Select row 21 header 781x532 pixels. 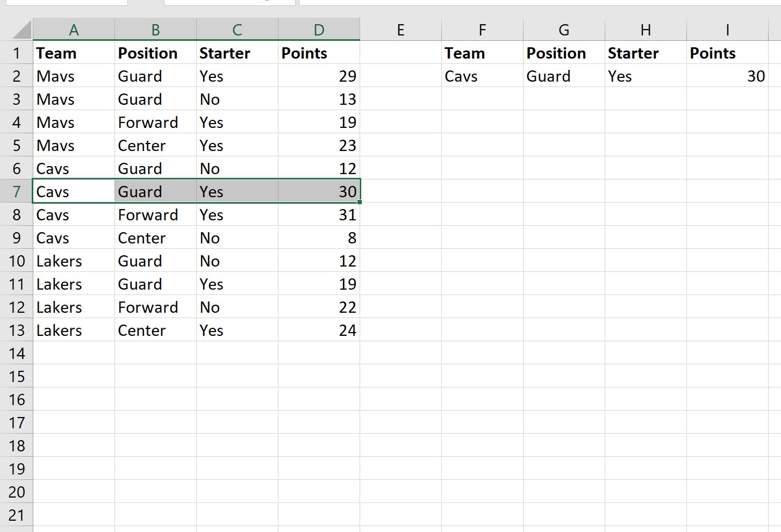point(17,515)
